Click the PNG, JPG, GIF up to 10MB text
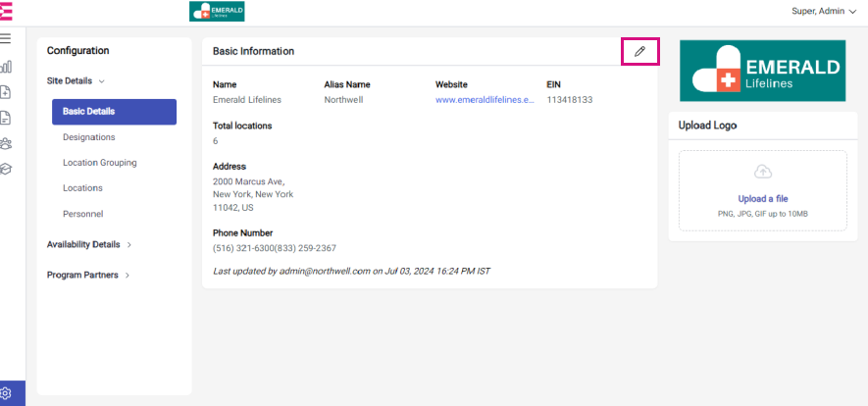This screenshot has width=868, height=406. (763, 214)
